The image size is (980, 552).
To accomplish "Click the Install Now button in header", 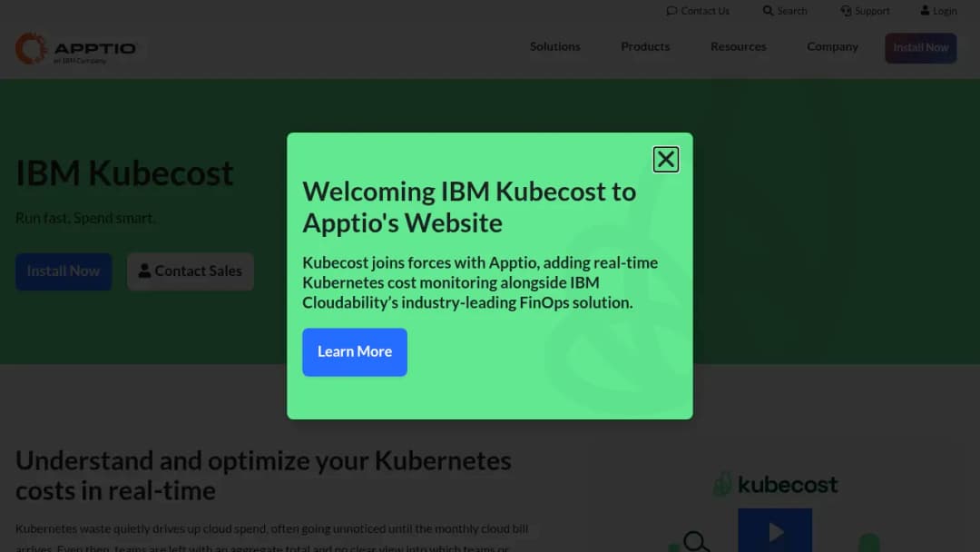I will tap(921, 47).
